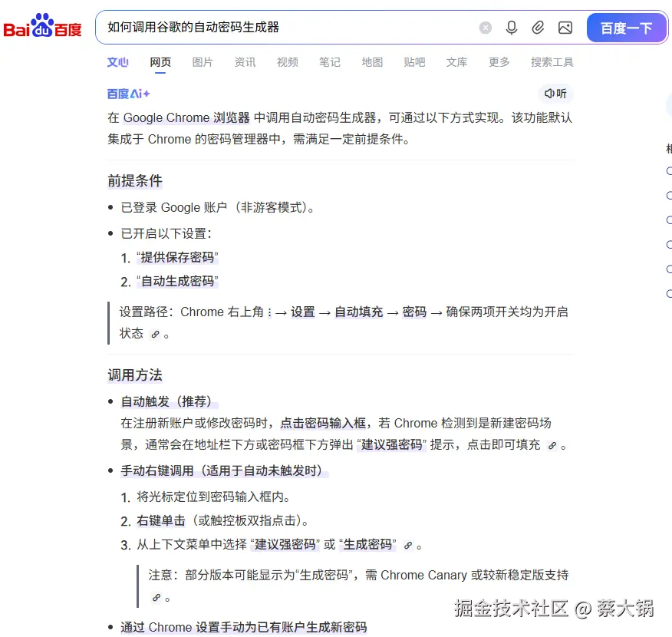Open image search with the picture icon
Viewport: 672px width, 637px height.
click(x=565, y=28)
